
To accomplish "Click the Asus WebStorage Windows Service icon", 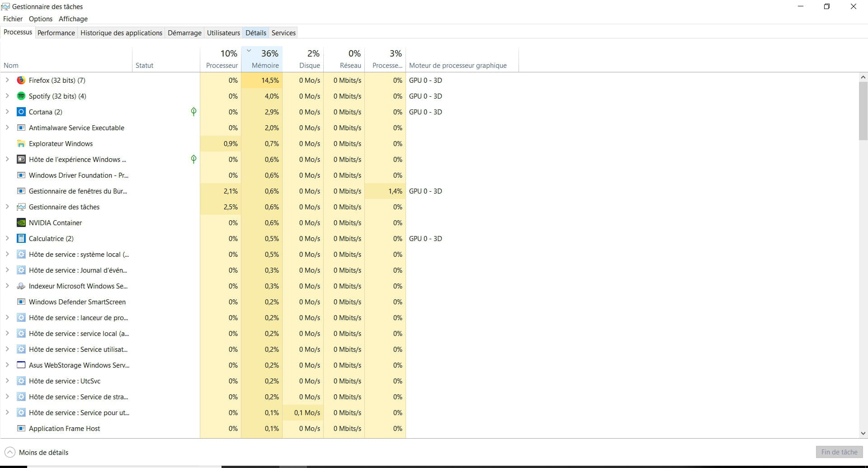I will tap(21, 365).
